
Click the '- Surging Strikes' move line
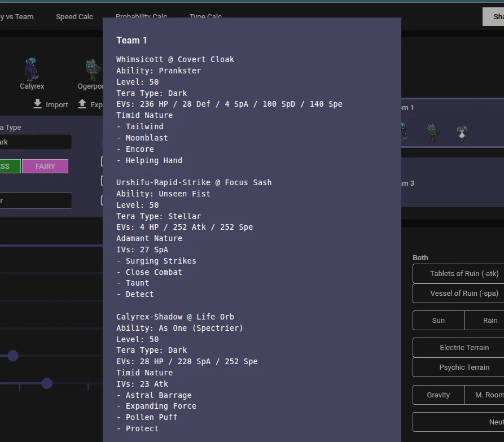tap(156, 261)
